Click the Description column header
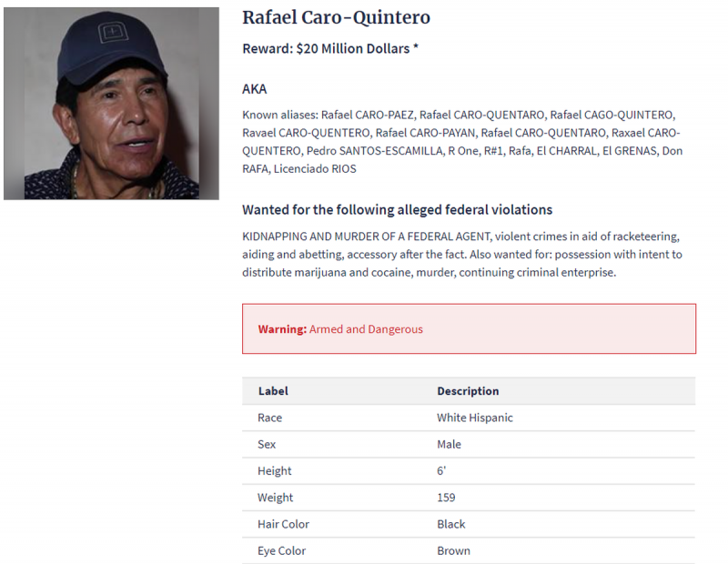Viewport: 728px width, 564px height. point(468,391)
